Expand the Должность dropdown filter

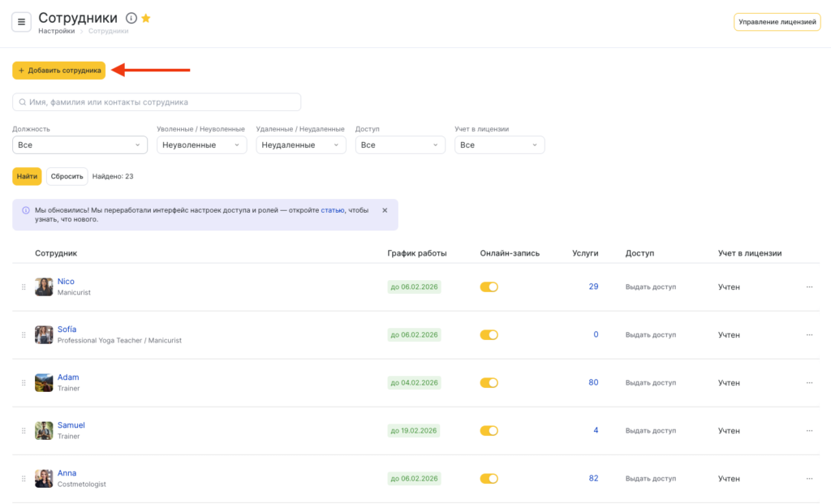pyautogui.click(x=80, y=144)
